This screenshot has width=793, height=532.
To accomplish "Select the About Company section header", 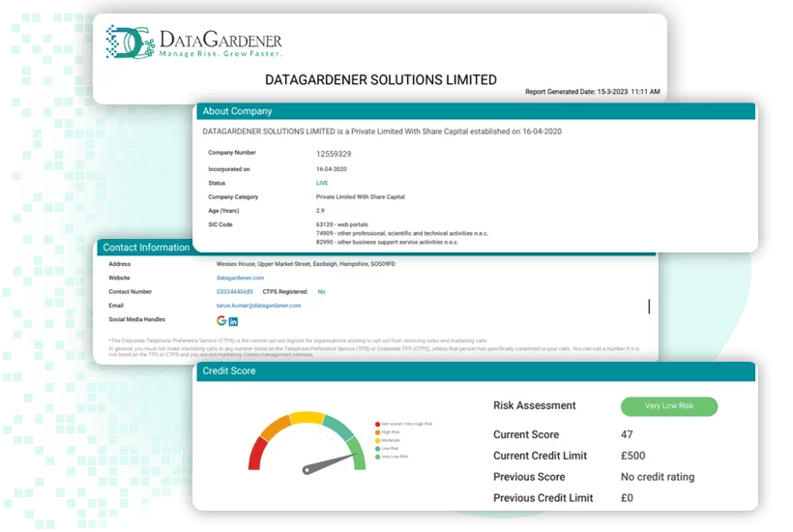I will point(476,111).
